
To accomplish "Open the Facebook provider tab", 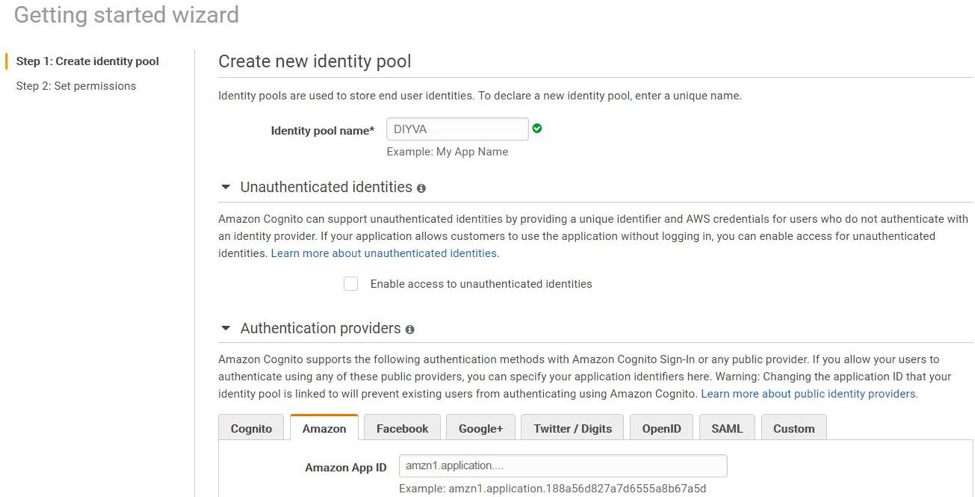I will pos(402,428).
